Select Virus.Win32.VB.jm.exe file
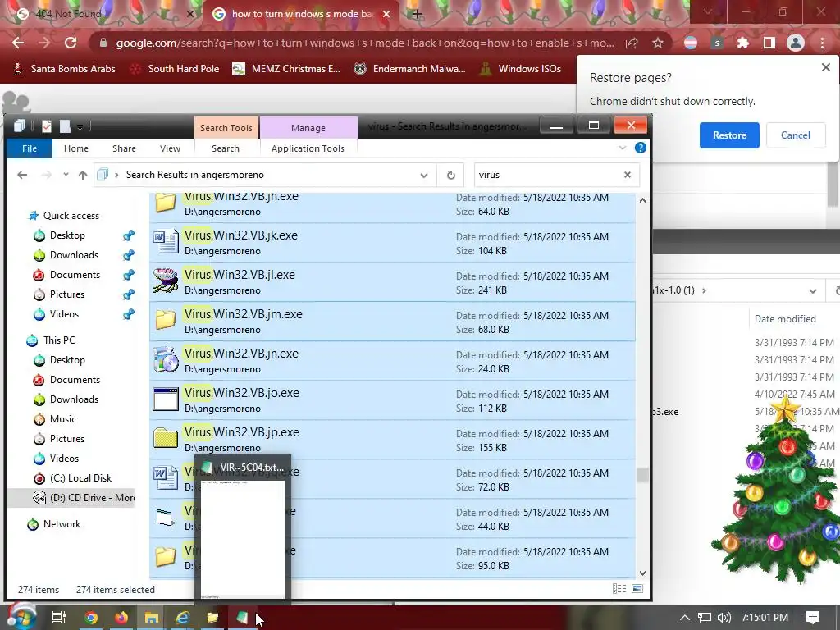This screenshot has width=840, height=630. click(392, 322)
